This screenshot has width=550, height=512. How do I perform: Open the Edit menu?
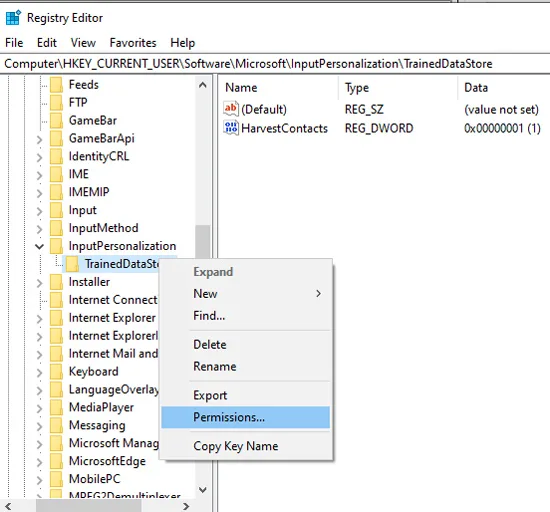(x=47, y=43)
